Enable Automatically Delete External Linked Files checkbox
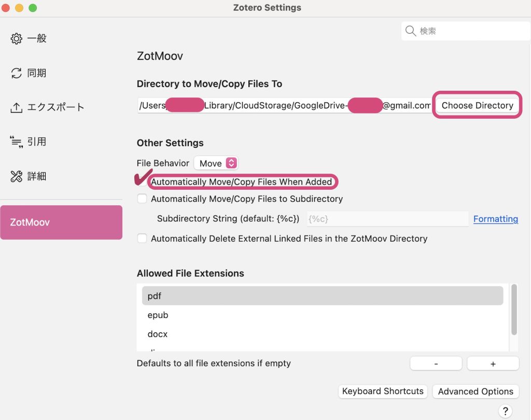The width and height of the screenshot is (531, 420). tap(142, 239)
